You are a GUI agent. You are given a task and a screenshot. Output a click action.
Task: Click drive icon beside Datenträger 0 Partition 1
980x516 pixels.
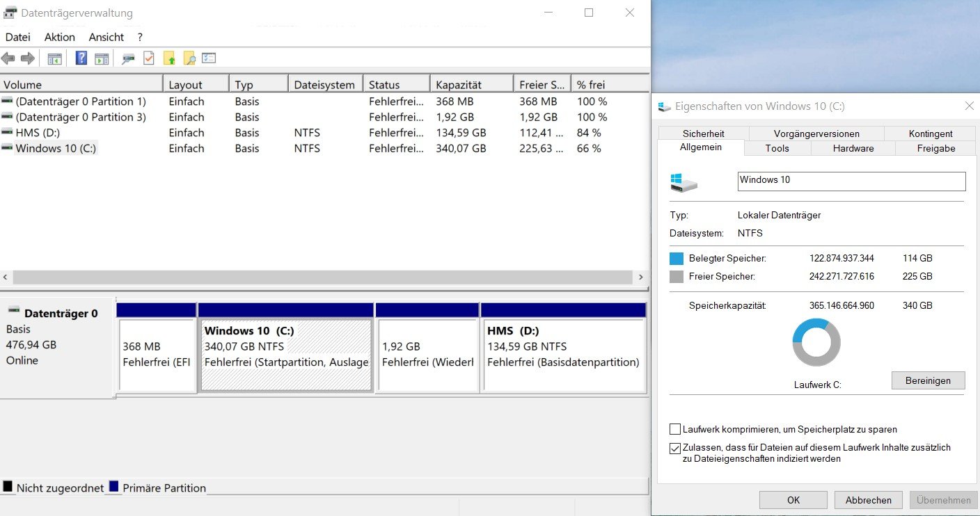[x=7, y=102]
